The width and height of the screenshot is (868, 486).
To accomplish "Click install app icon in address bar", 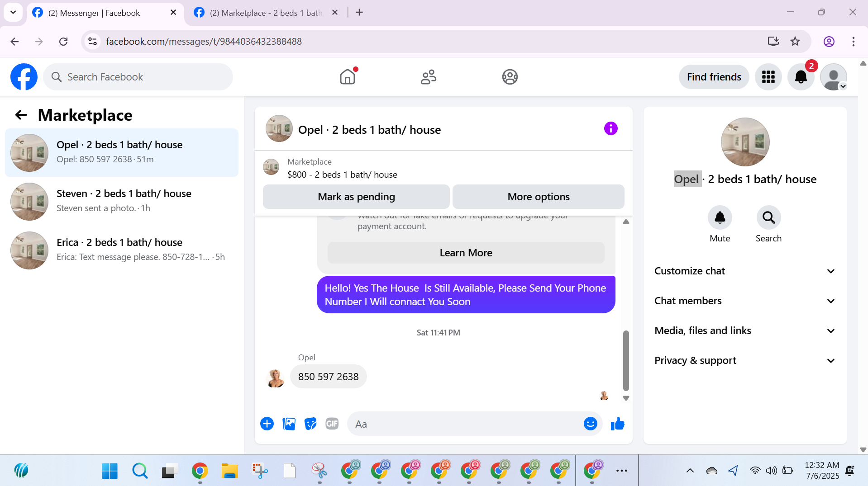I will point(773,42).
